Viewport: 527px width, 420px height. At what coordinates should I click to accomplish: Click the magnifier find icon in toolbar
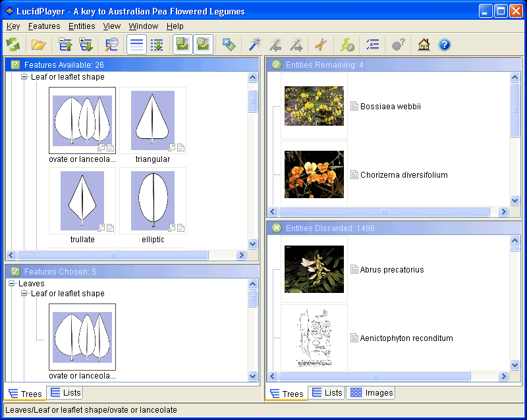pyautogui.click(x=112, y=45)
